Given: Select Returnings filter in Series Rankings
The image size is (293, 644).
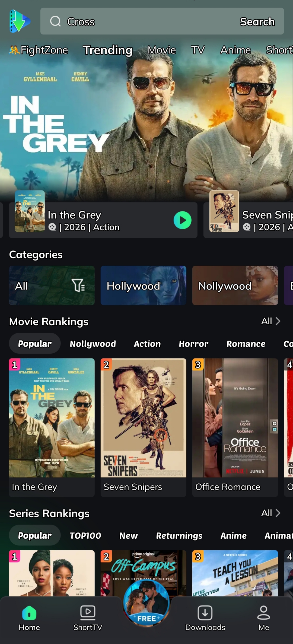Looking at the screenshot, I should coord(179,535).
